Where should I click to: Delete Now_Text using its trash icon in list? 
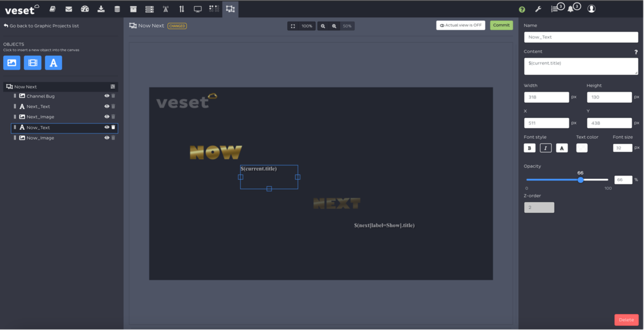pos(113,127)
